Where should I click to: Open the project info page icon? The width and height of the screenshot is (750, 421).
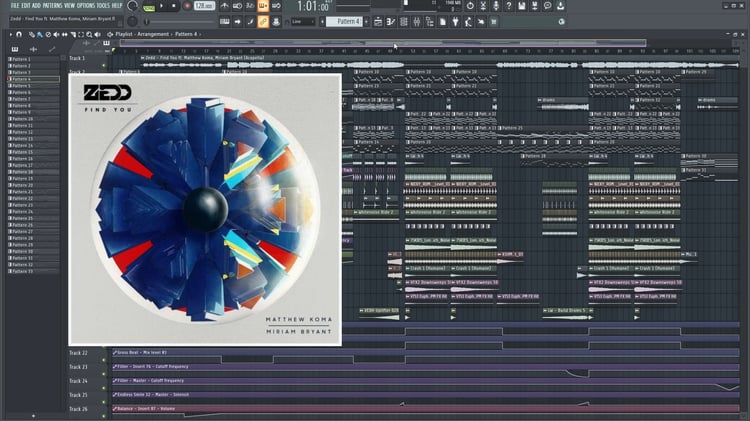[442, 22]
